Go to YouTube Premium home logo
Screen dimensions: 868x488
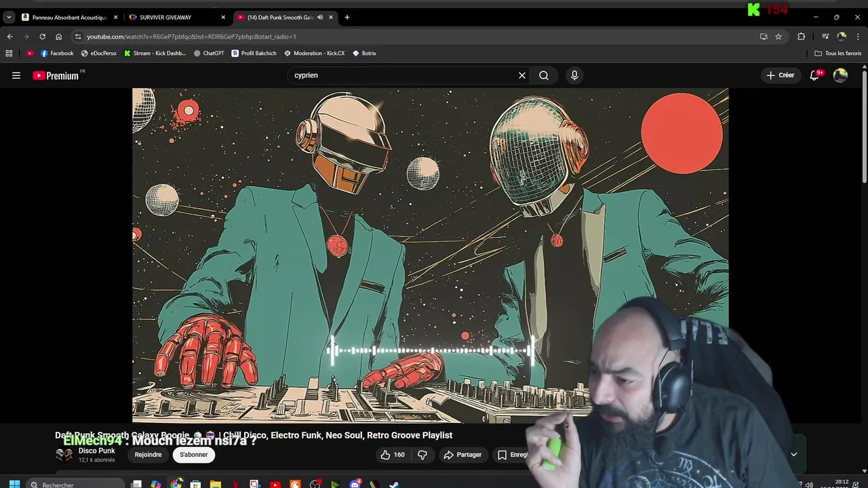click(x=57, y=75)
